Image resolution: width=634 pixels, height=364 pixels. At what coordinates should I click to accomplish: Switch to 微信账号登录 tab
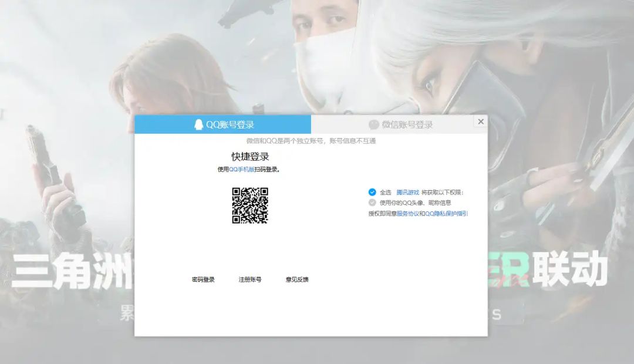pos(399,124)
